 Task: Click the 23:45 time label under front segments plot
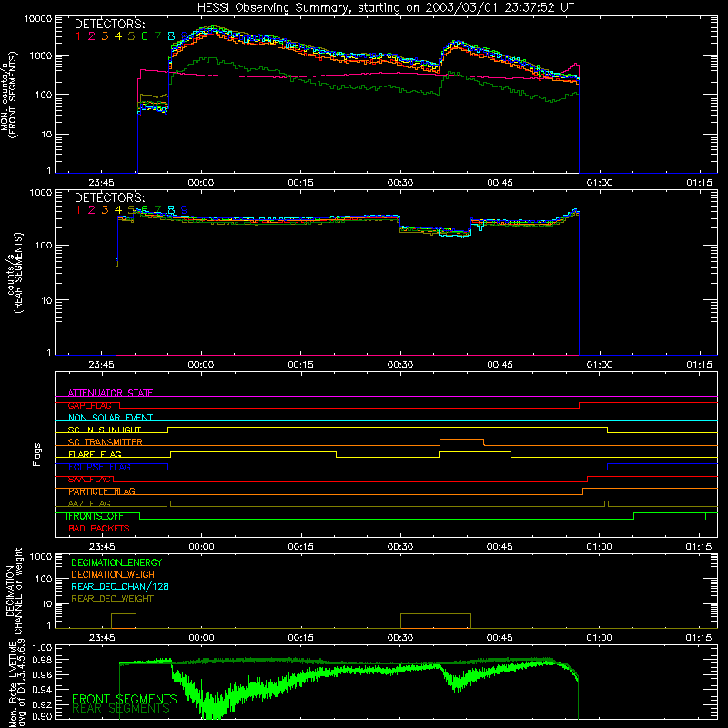(101, 183)
